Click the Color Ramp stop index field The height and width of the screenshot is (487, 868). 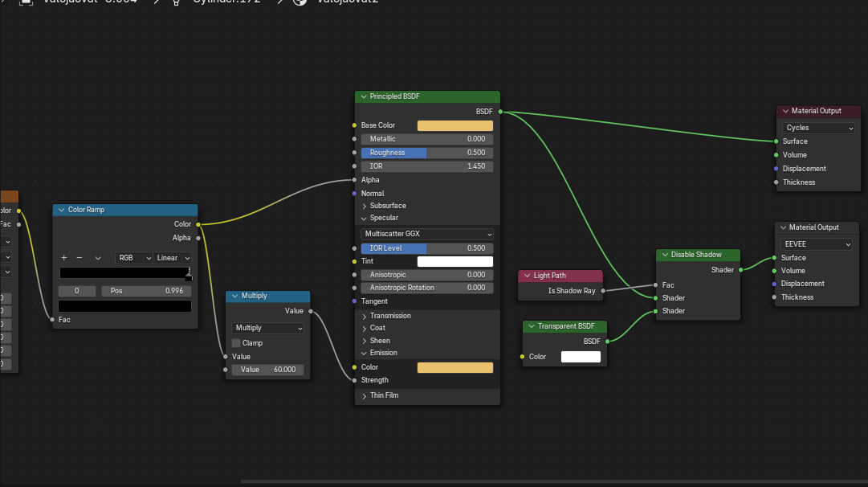(x=77, y=291)
